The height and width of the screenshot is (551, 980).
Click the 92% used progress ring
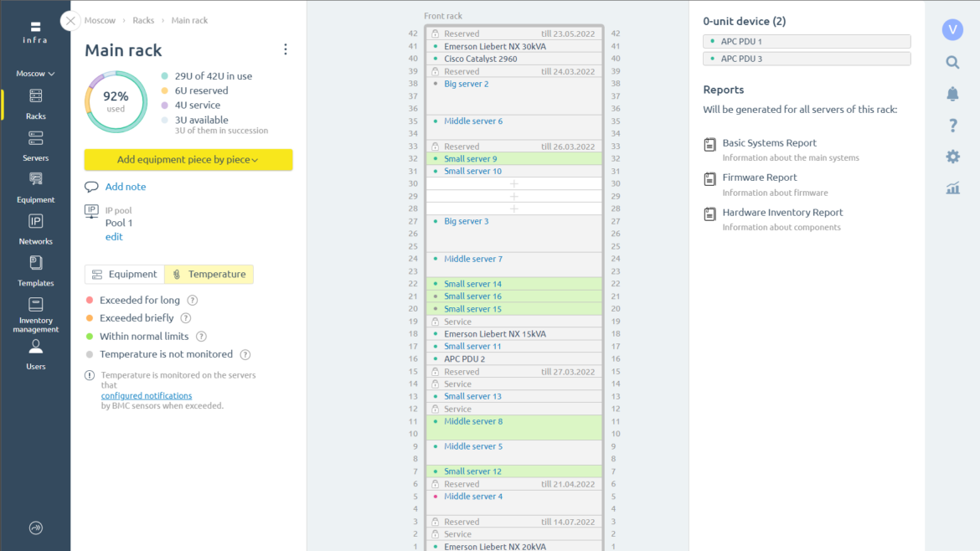click(116, 100)
